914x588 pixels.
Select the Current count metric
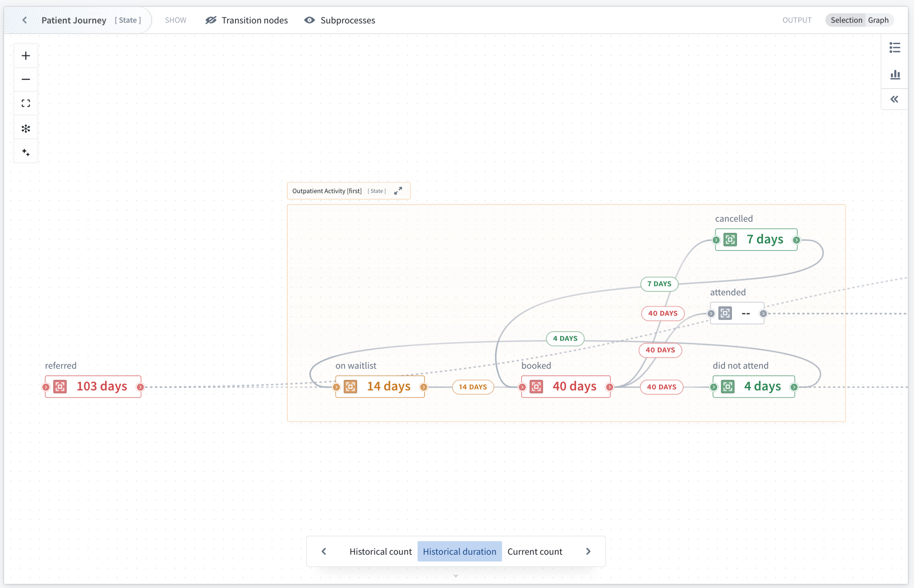535,551
